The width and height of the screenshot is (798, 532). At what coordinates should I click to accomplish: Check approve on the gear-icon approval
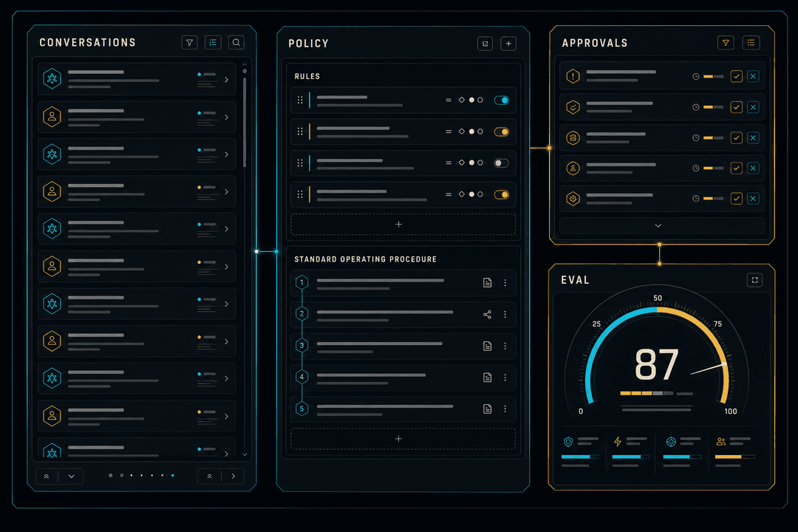click(x=736, y=199)
